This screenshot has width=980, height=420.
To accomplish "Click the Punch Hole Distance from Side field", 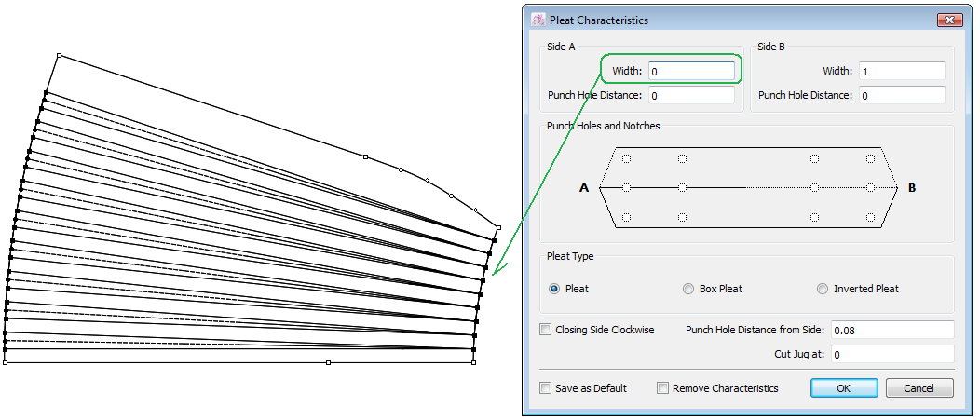I will pos(892,330).
